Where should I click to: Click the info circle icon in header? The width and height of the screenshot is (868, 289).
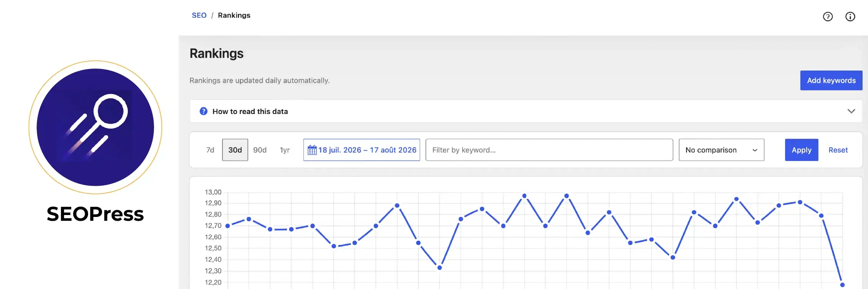point(850,16)
